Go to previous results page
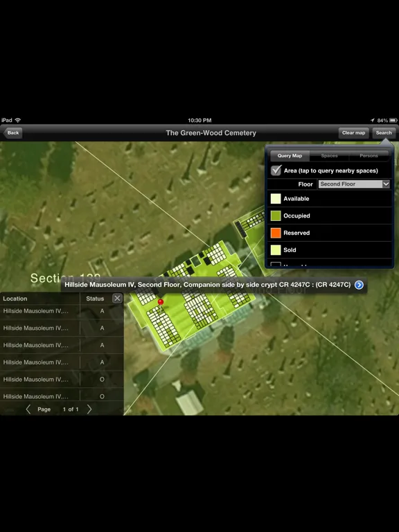Screen dimensions: 399x532 click(28, 409)
